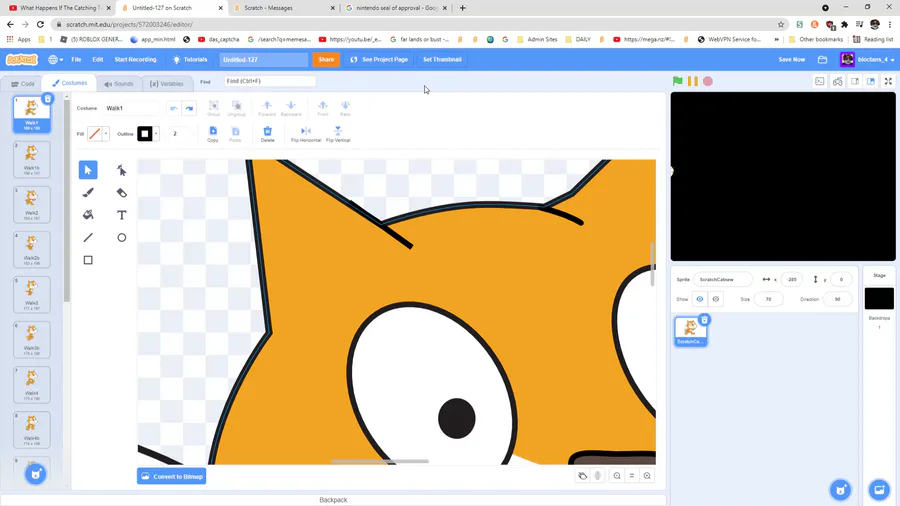Switch to the Variables tab

pyautogui.click(x=166, y=84)
